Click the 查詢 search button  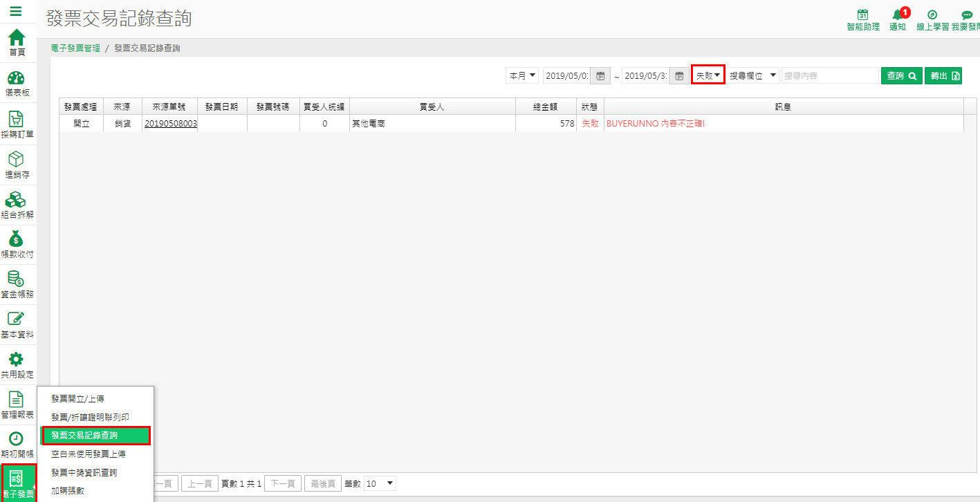point(902,76)
